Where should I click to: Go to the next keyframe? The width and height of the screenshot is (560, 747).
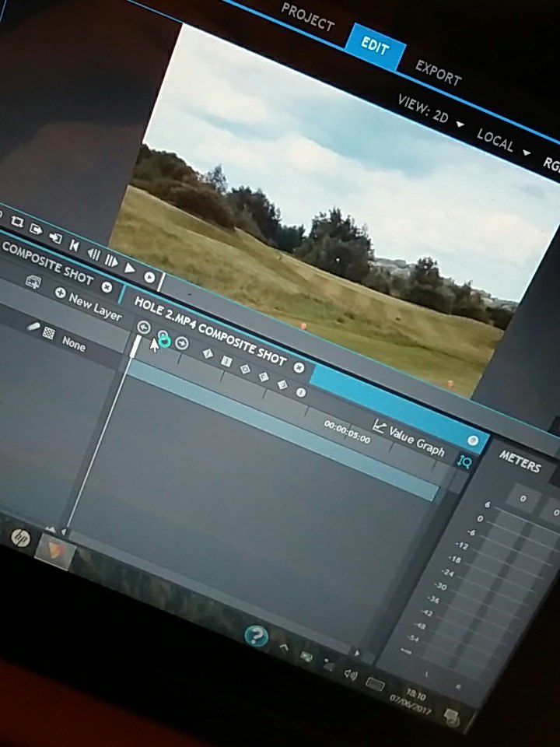click(x=181, y=343)
